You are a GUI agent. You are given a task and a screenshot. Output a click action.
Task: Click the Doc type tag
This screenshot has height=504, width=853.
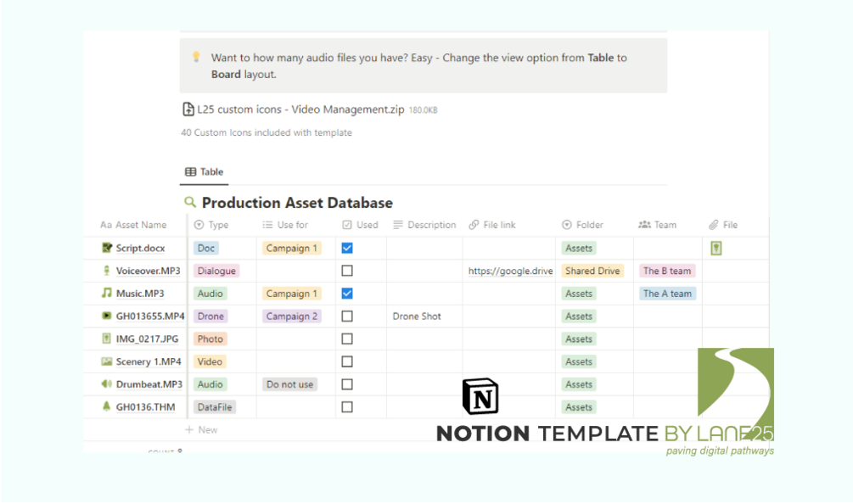[x=206, y=248]
